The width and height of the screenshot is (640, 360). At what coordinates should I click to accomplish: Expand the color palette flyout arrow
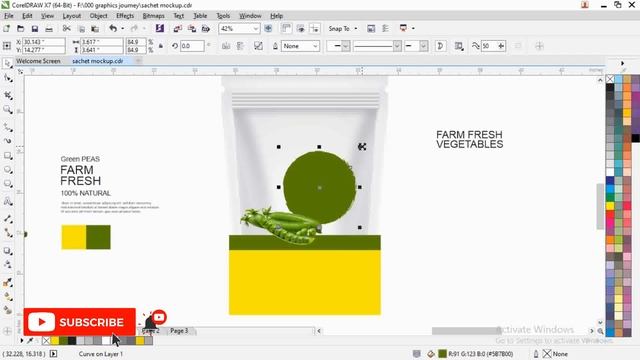coord(622,63)
